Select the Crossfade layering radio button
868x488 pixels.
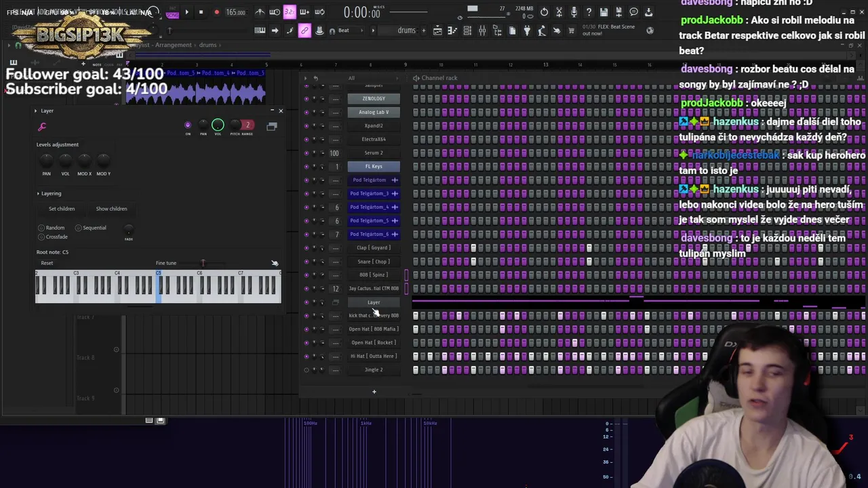(x=41, y=237)
